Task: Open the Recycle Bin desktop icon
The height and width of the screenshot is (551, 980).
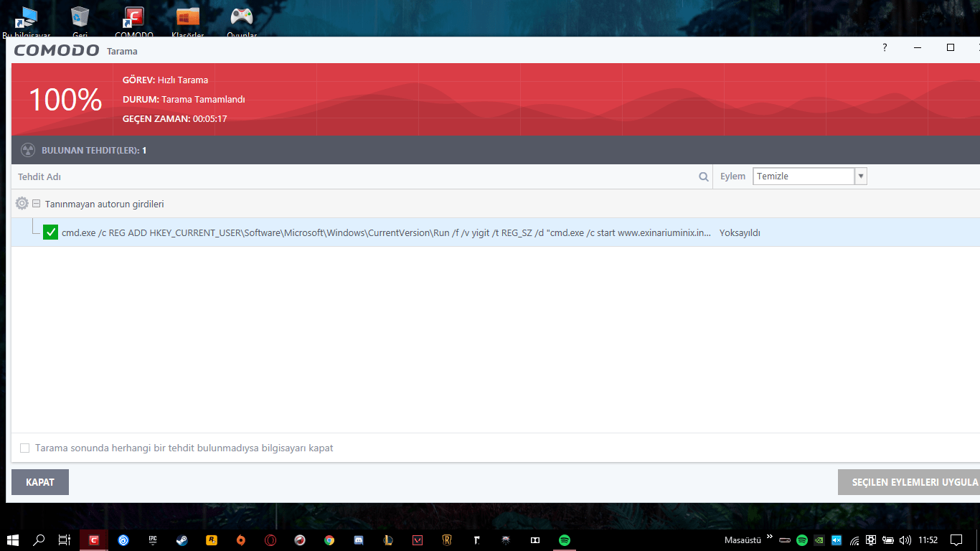Action: click(80, 20)
